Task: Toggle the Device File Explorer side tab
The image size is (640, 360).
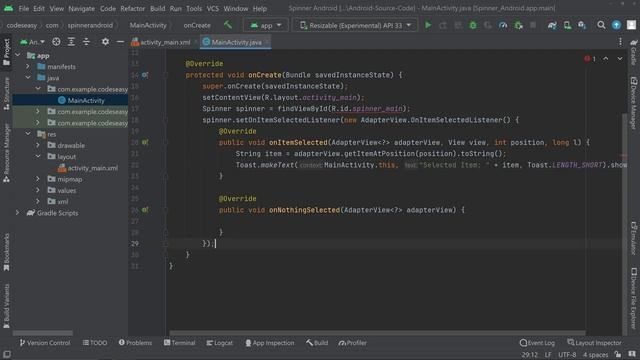Action: (633, 298)
